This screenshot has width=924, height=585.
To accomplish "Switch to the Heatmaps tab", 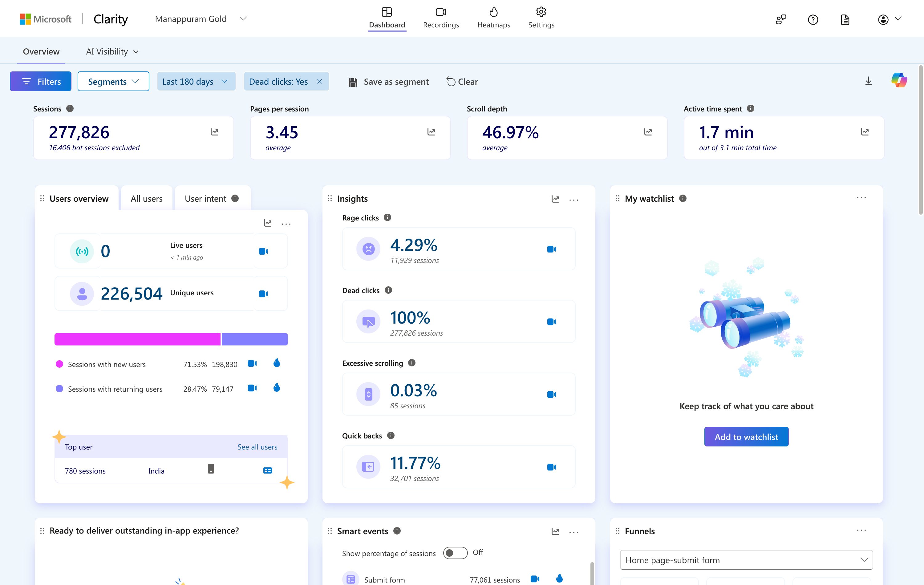I will [x=493, y=18].
